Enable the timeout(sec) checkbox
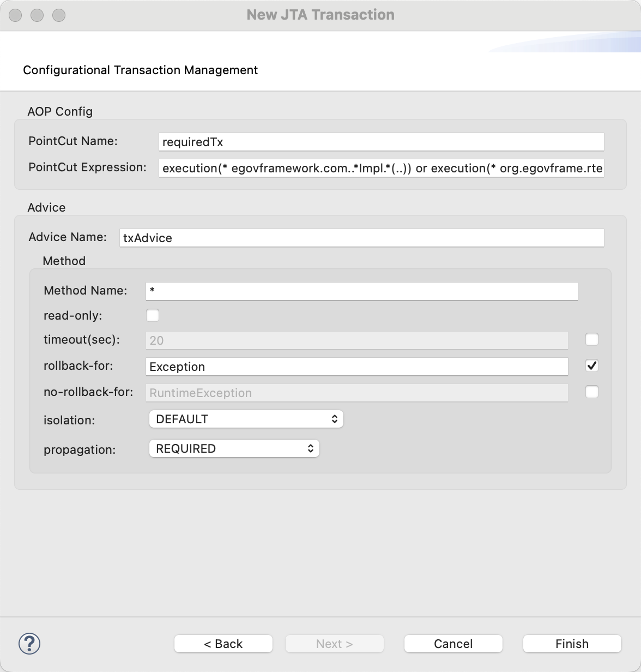This screenshot has width=641, height=672. pos(591,339)
